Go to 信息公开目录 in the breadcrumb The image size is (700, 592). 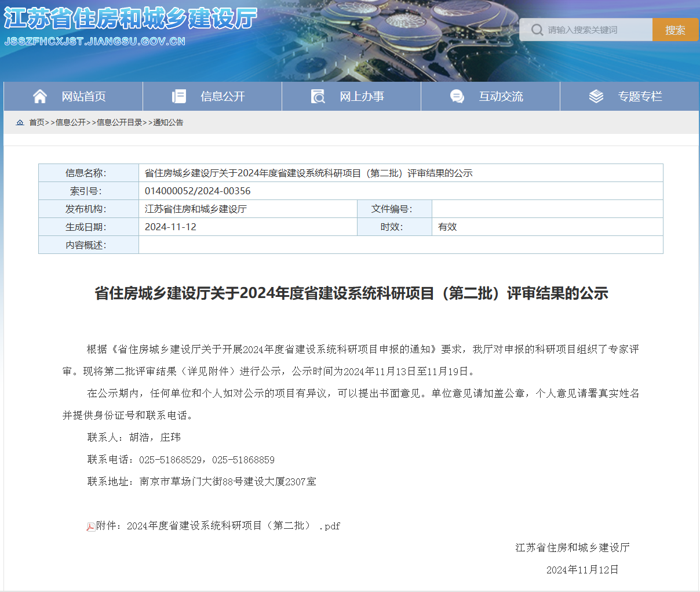[119, 122]
